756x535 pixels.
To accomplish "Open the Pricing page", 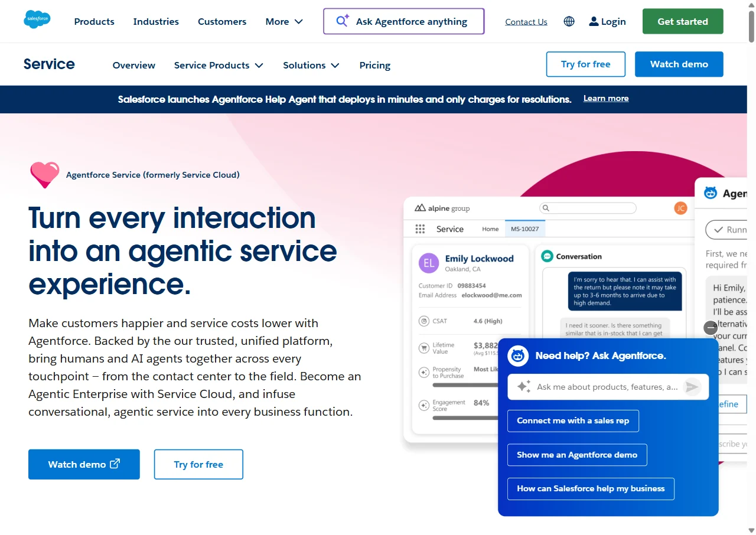I will pos(375,65).
